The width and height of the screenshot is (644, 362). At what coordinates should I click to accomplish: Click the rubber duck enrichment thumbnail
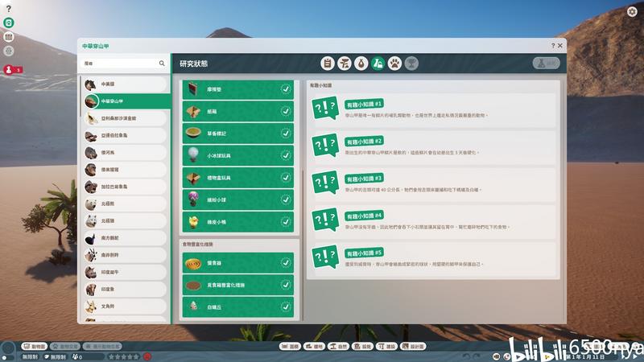[x=193, y=222]
